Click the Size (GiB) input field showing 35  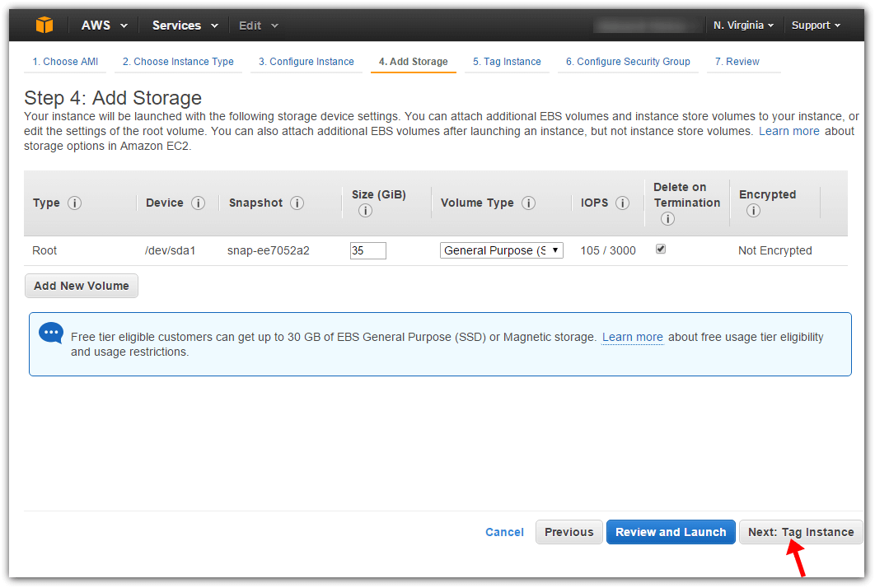click(367, 250)
